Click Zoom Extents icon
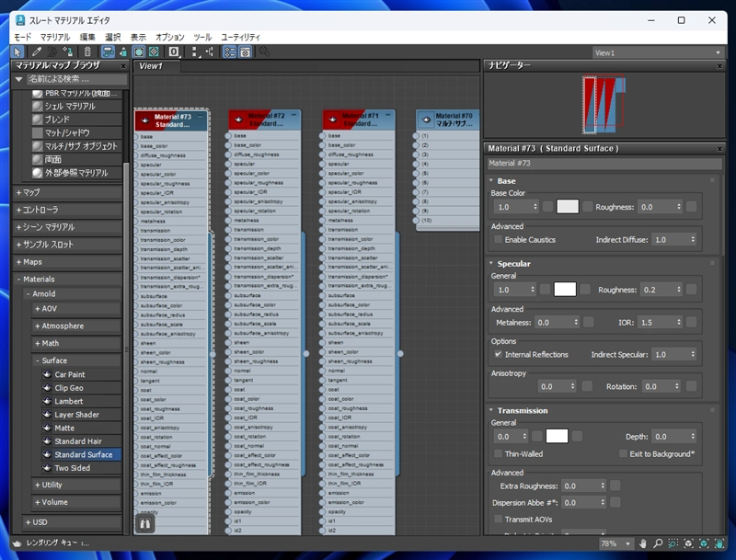Screen dimensions: 736x560 (x=688, y=543)
